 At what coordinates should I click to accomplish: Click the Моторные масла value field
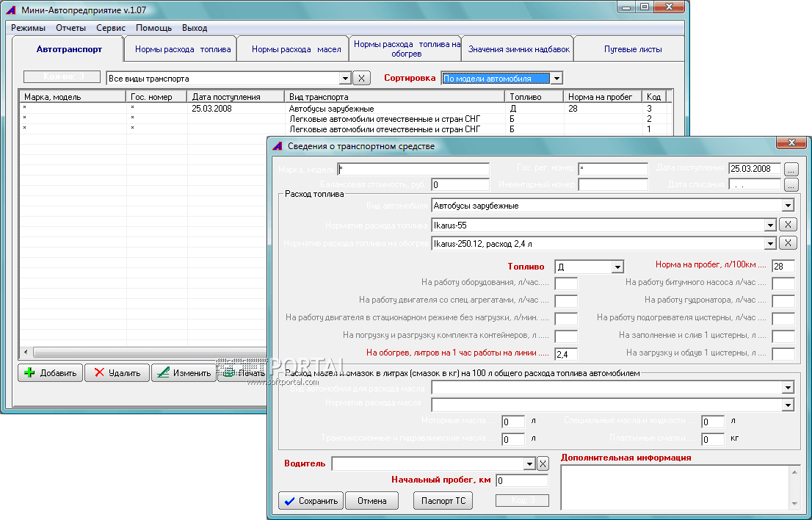pos(513,422)
